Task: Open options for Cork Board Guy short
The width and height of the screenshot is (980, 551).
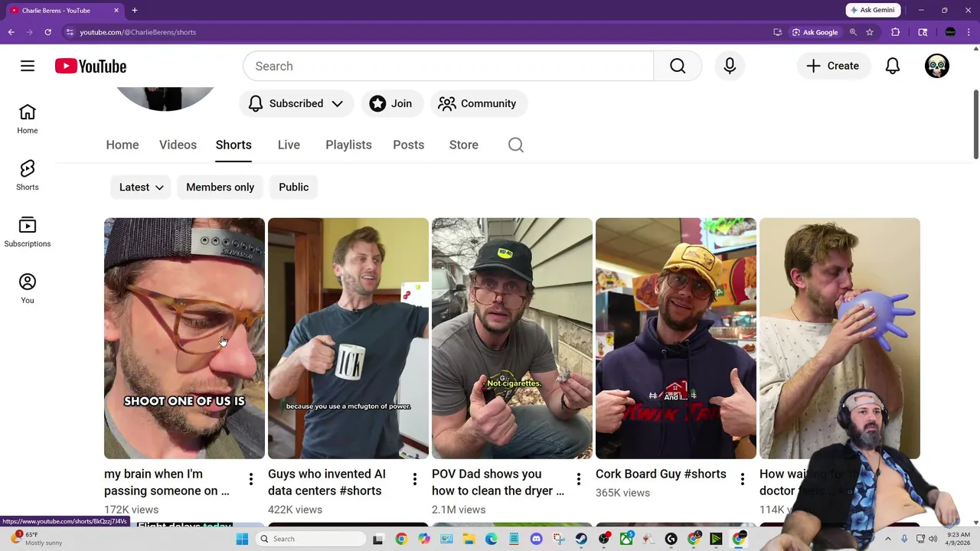Action: pyautogui.click(x=743, y=479)
